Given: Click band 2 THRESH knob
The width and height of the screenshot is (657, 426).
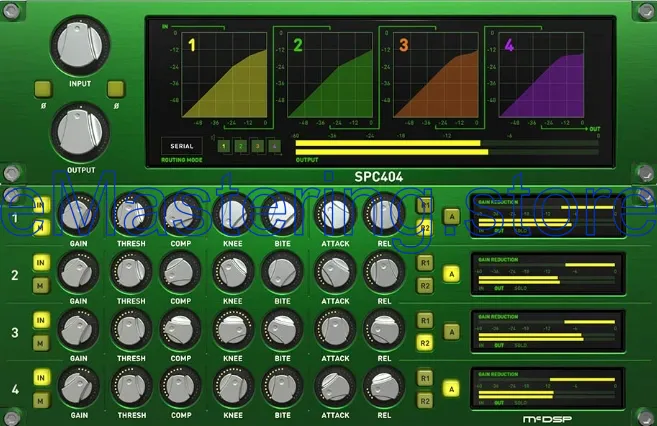Looking at the screenshot, I should pyautogui.click(x=131, y=272).
